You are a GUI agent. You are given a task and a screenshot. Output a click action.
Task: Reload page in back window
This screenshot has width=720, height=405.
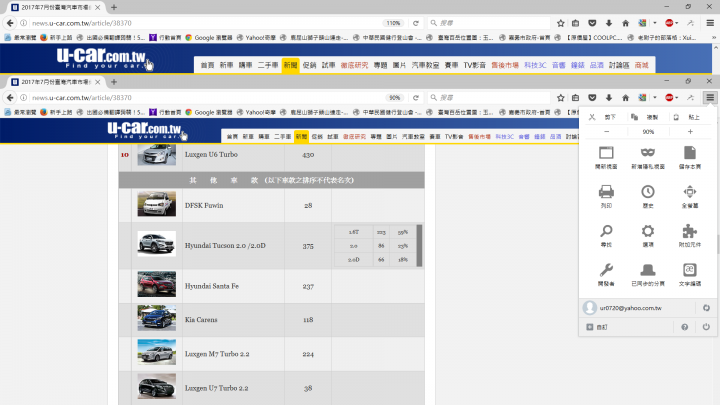click(416, 22)
